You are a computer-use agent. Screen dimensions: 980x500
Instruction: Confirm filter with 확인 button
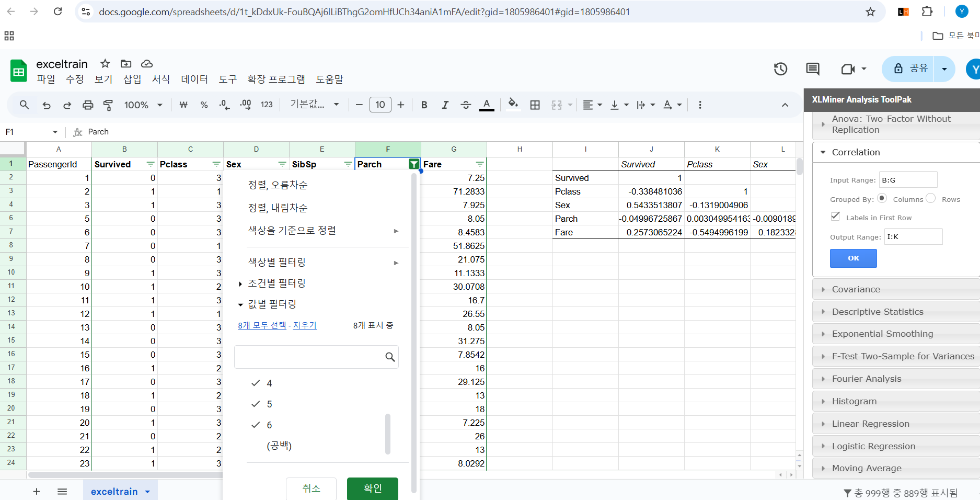[x=373, y=488]
